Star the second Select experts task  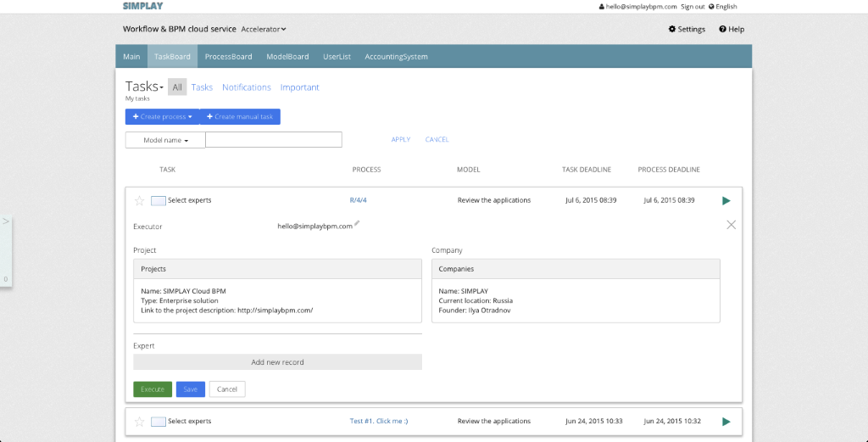tap(140, 421)
